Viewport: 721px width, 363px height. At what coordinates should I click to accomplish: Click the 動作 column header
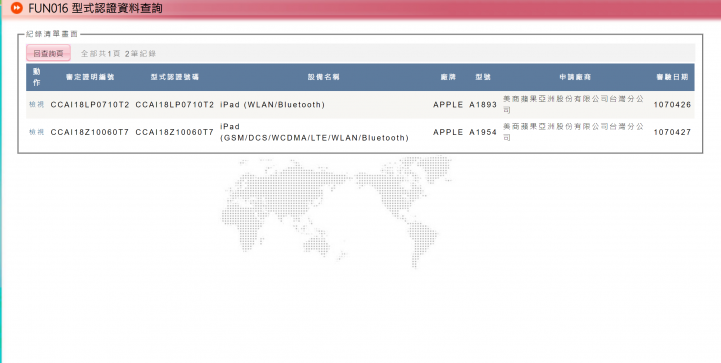pyautogui.click(x=37, y=77)
